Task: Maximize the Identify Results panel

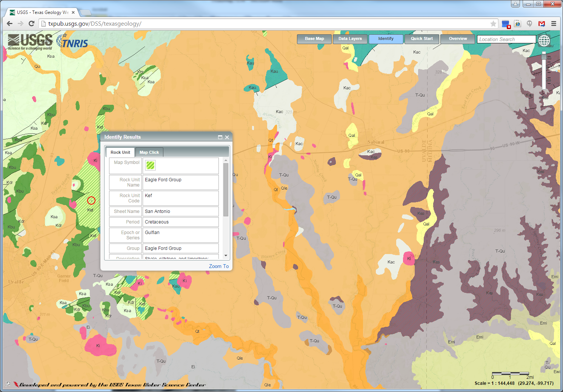Action: pyautogui.click(x=220, y=137)
